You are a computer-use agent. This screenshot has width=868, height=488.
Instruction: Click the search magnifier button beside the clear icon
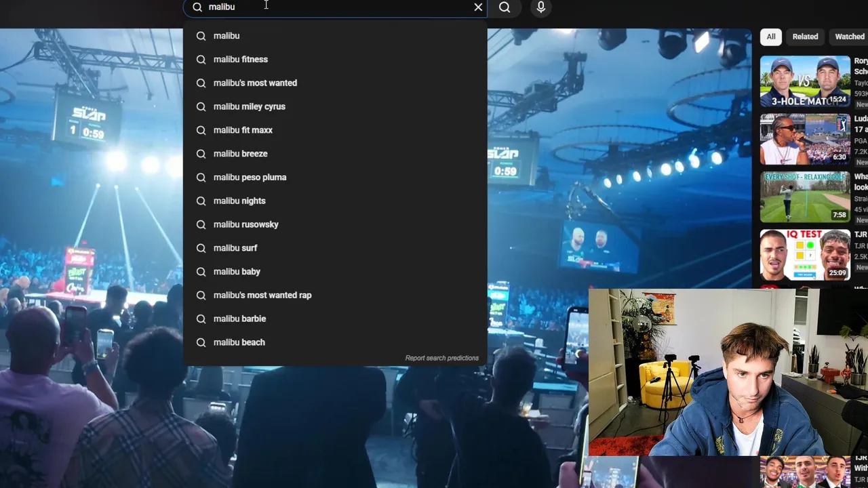pyautogui.click(x=505, y=7)
